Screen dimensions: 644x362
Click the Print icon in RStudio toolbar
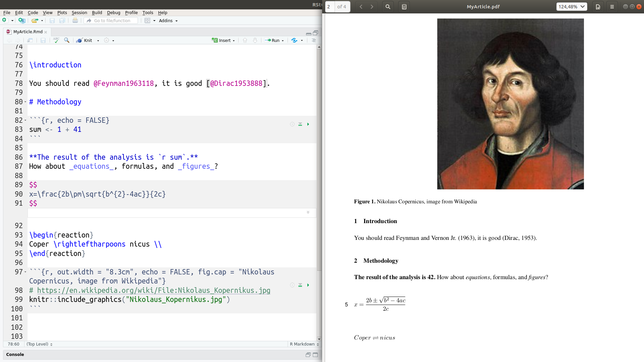[75, 20]
